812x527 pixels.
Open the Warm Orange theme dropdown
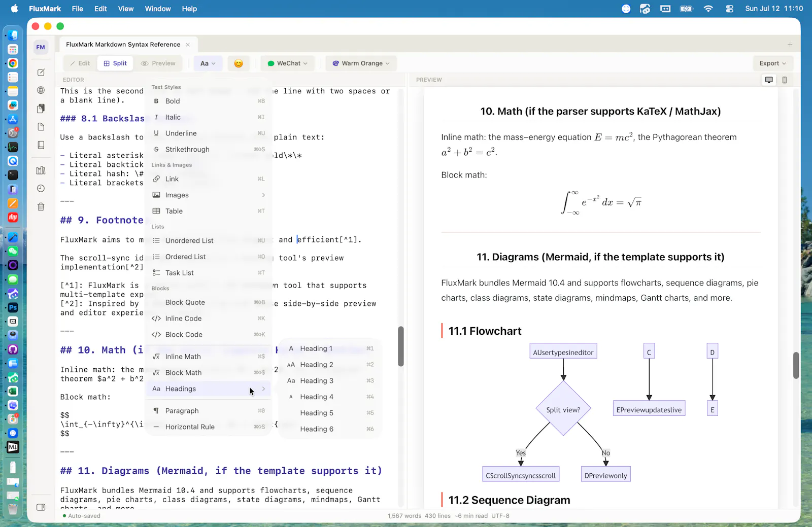(361, 63)
